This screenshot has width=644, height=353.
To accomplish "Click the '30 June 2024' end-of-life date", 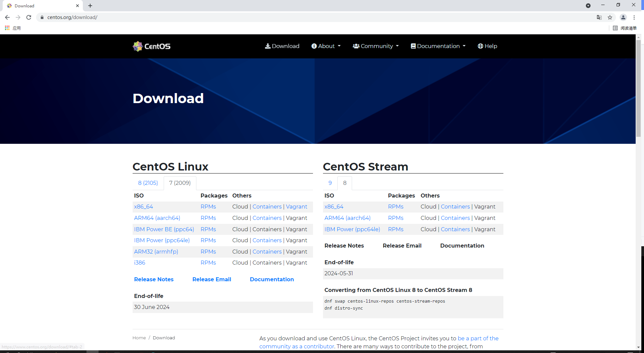I will tap(152, 307).
